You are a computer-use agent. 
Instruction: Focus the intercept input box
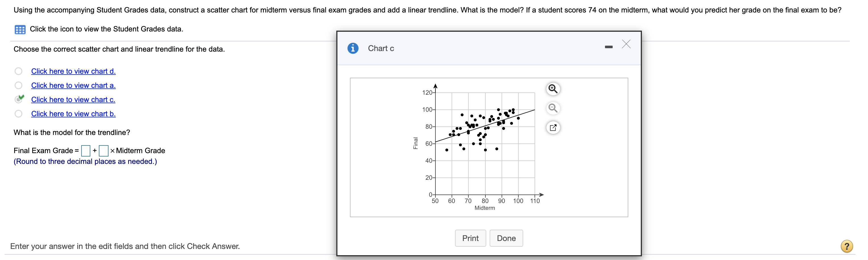[x=86, y=151]
